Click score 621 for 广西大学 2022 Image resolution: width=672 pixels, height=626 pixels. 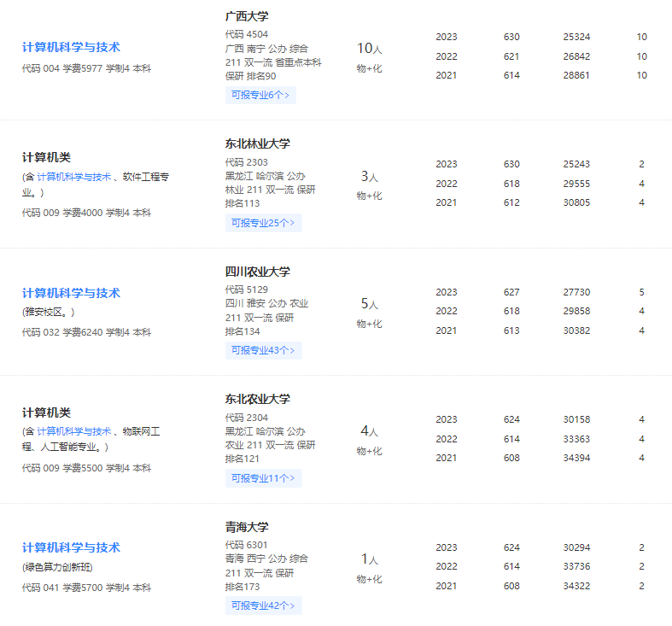pyautogui.click(x=511, y=56)
